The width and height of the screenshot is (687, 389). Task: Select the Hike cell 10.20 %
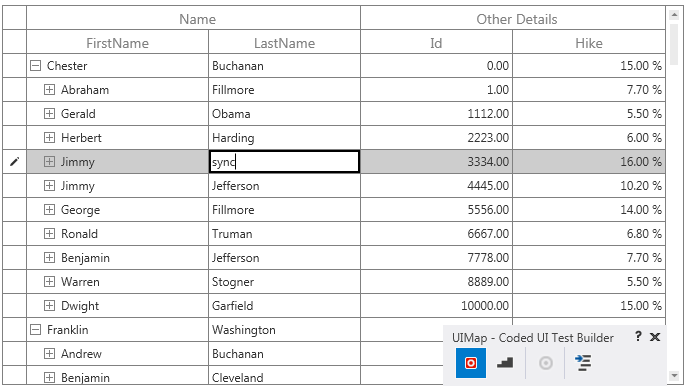pyautogui.click(x=589, y=186)
